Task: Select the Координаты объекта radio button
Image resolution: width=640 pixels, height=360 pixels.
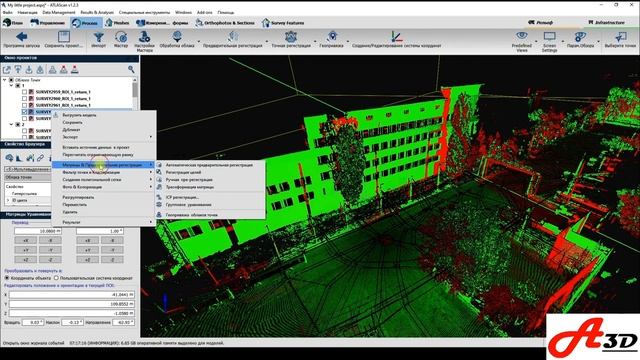Action: (7, 278)
